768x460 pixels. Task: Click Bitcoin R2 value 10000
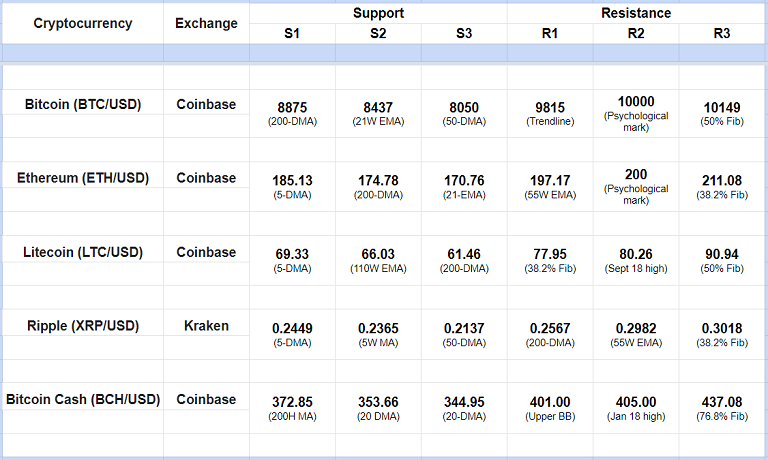pos(636,102)
